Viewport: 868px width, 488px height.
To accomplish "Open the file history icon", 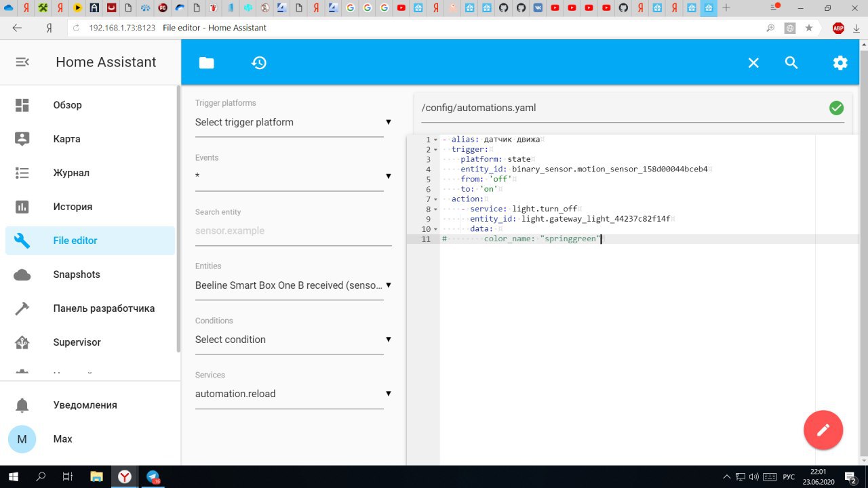I will click(259, 62).
